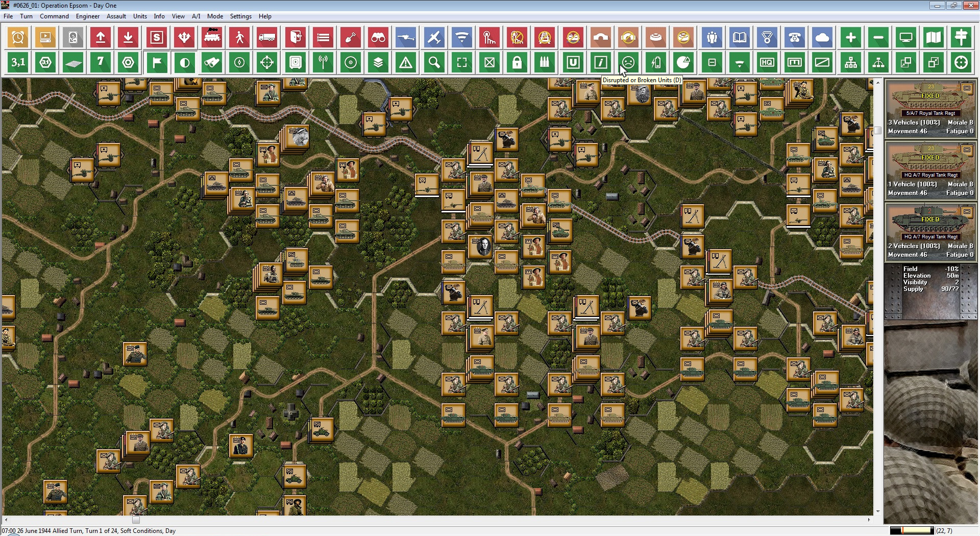Click the blue cloud weather icon
Screen dimensions: 980x536
(x=822, y=37)
